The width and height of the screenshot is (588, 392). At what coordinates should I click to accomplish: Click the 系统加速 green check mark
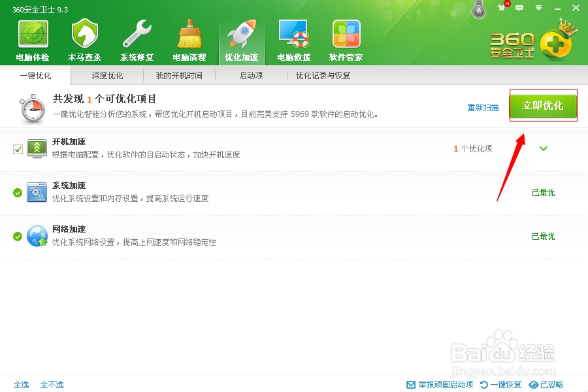tap(16, 192)
